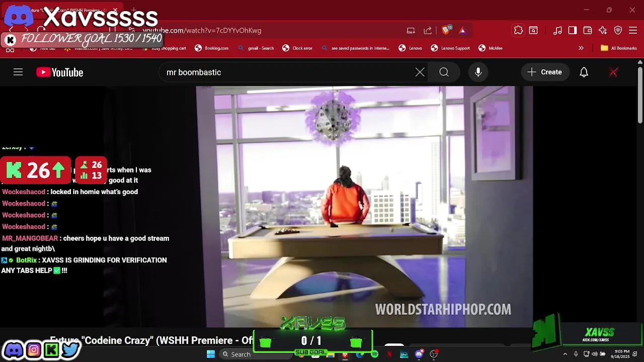Start voice search with the microphone

pyautogui.click(x=478, y=72)
